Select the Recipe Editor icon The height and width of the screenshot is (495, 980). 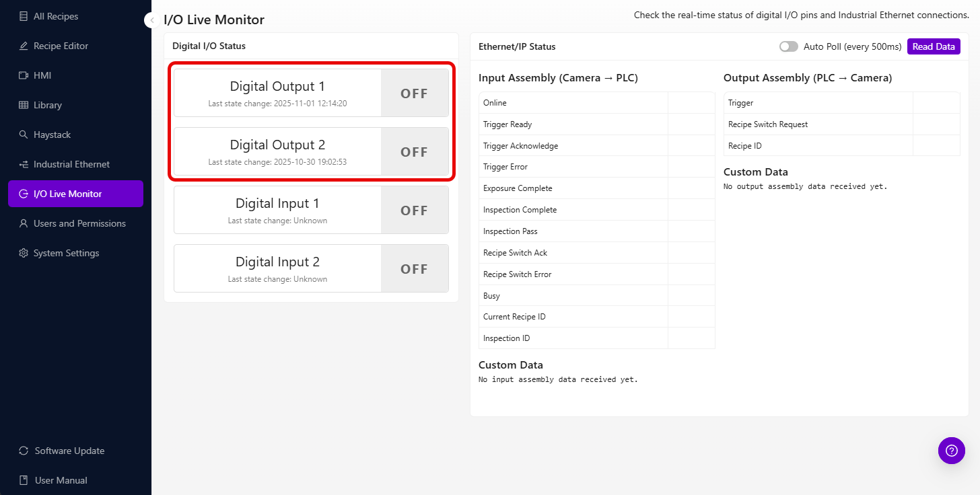[x=24, y=46]
